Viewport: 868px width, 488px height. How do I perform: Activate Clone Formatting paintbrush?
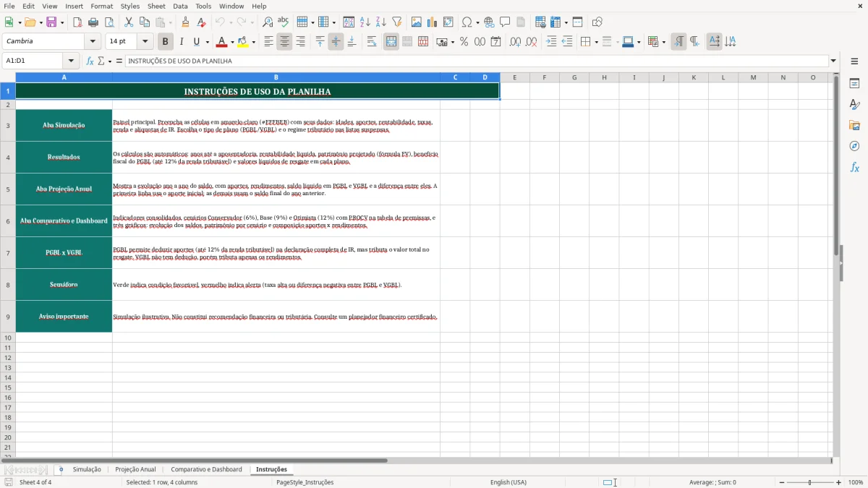186,22
